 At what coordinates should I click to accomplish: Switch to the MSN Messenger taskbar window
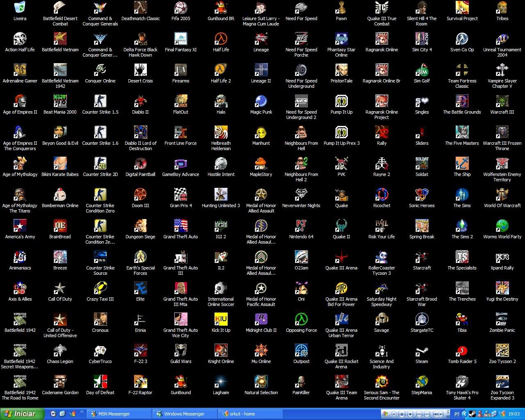(119, 414)
